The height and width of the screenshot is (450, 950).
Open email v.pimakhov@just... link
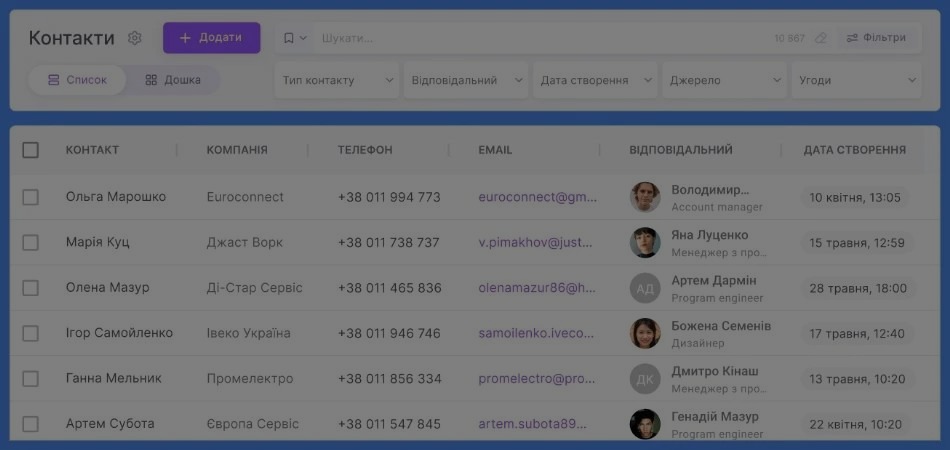point(536,243)
